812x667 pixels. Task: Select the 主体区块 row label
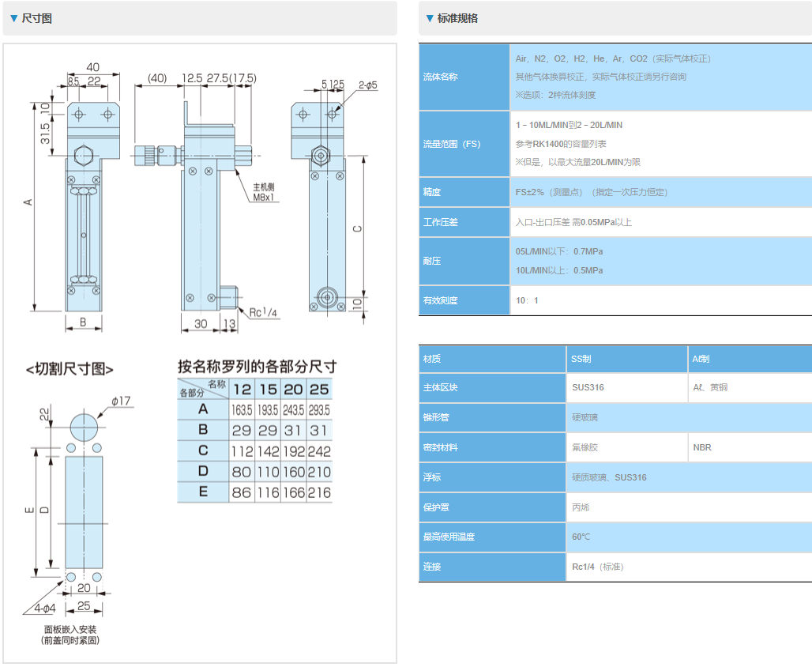click(x=492, y=388)
